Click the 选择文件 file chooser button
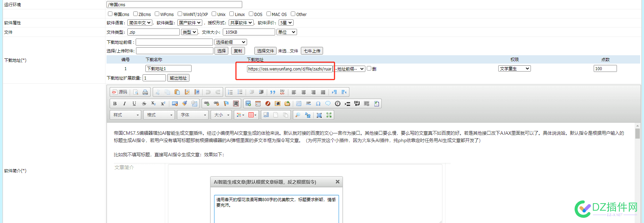The image size is (644, 223). click(265, 51)
